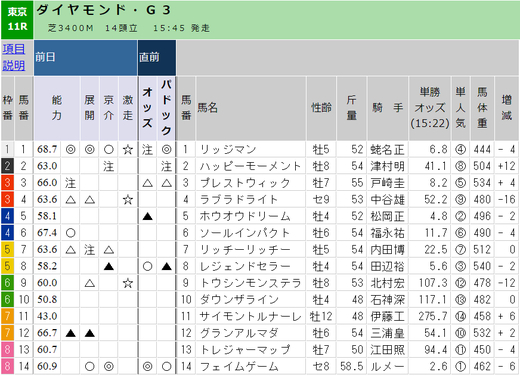Click the 能力 circle for ソールインパクト
The image size is (520, 375).
pos(71,233)
